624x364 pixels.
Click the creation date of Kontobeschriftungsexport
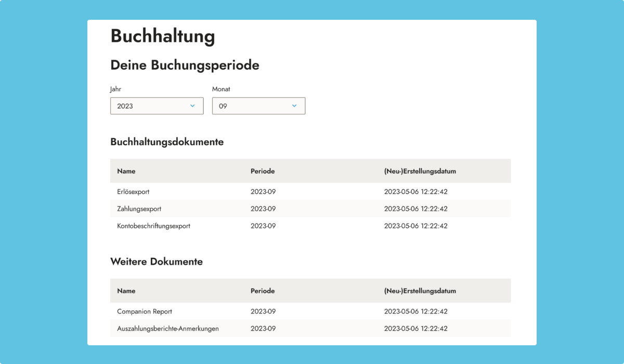[416, 226]
